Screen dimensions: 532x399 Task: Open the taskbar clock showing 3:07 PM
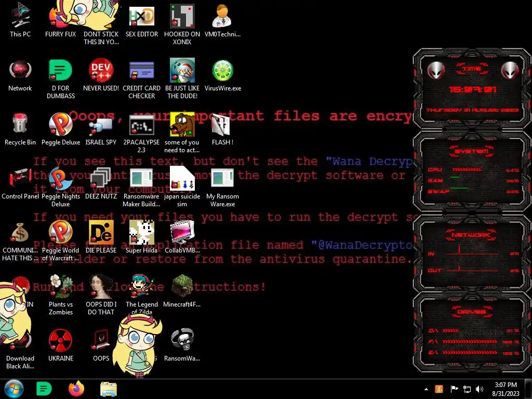(506, 389)
